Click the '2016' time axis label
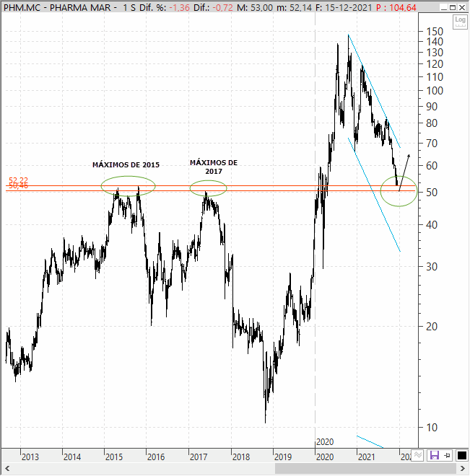This screenshot has width=470, height=476. tap(156, 457)
